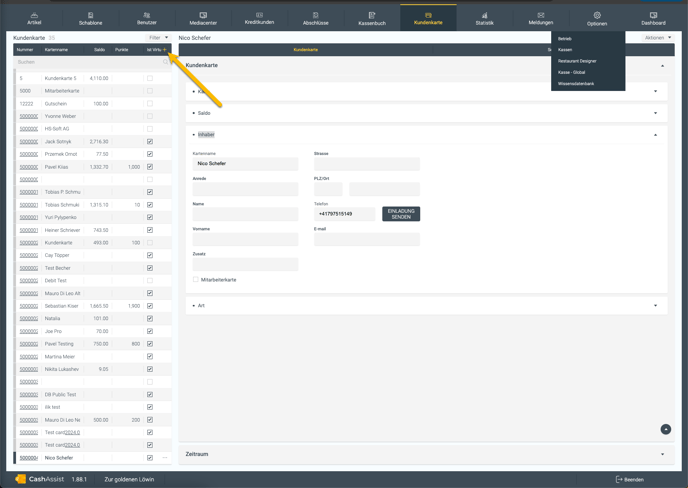Viewport: 688px width, 488px height.
Task: Click the Telefon field
Action: click(x=344, y=214)
